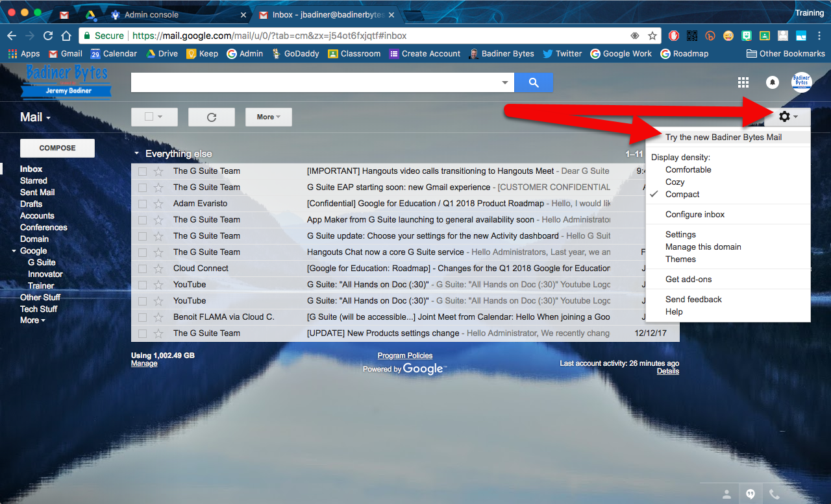Viewport: 831px width, 504px height.
Task: Open the Hangouts contacts person icon
Action: [x=727, y=494]
